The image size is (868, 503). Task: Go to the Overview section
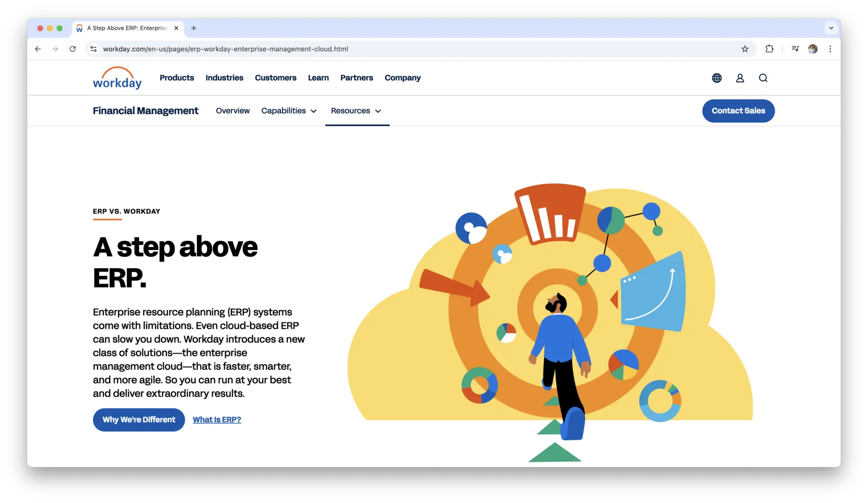tap(233, 111)
